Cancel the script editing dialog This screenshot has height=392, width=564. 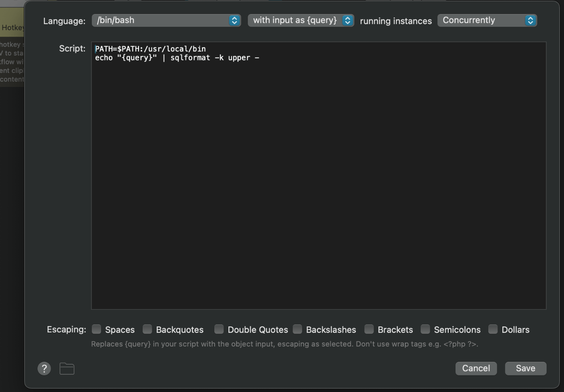coord(476,368)
